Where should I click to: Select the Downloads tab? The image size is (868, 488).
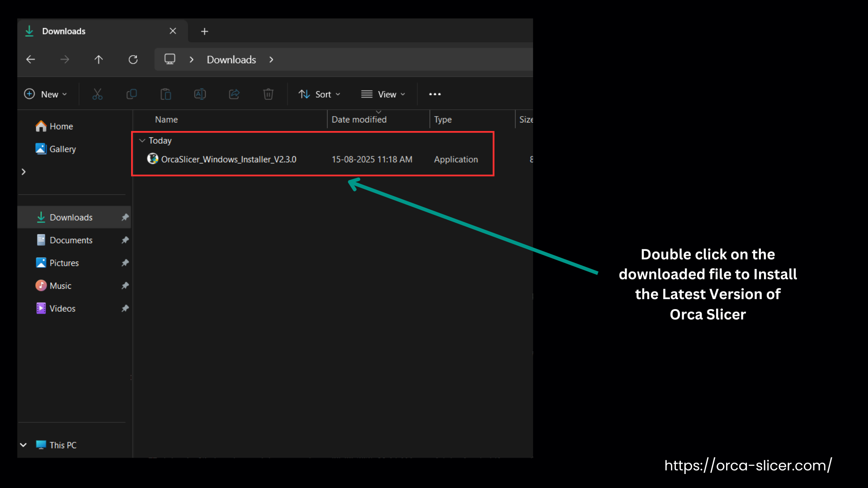pyautogui.click(x=102, y=31)
